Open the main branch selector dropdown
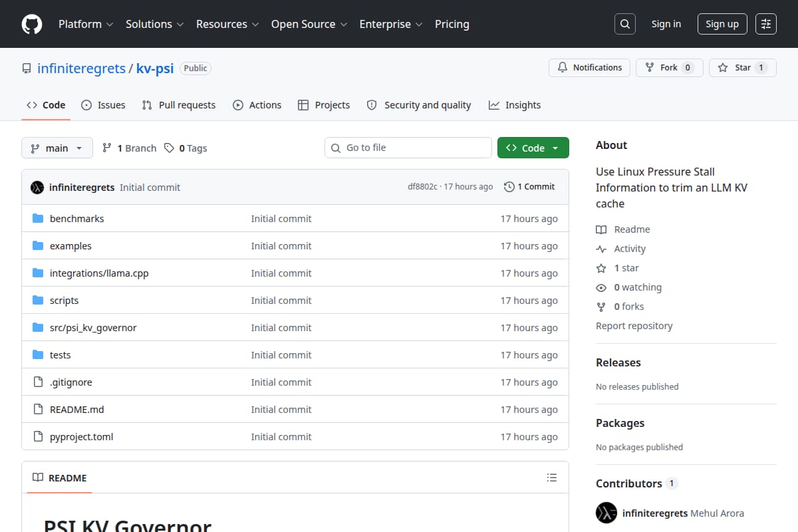Image resolution: width=798 pixels, height=532 pixels. coord(57,148)
